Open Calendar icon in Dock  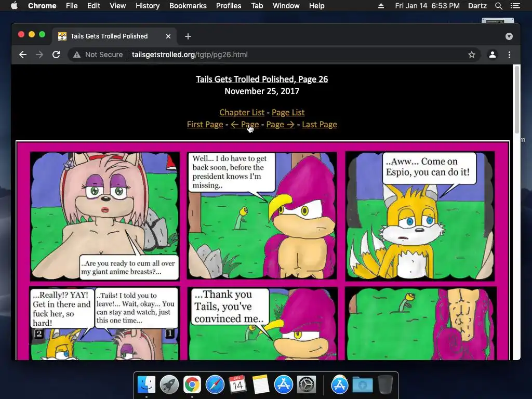[x=237, y=385]
